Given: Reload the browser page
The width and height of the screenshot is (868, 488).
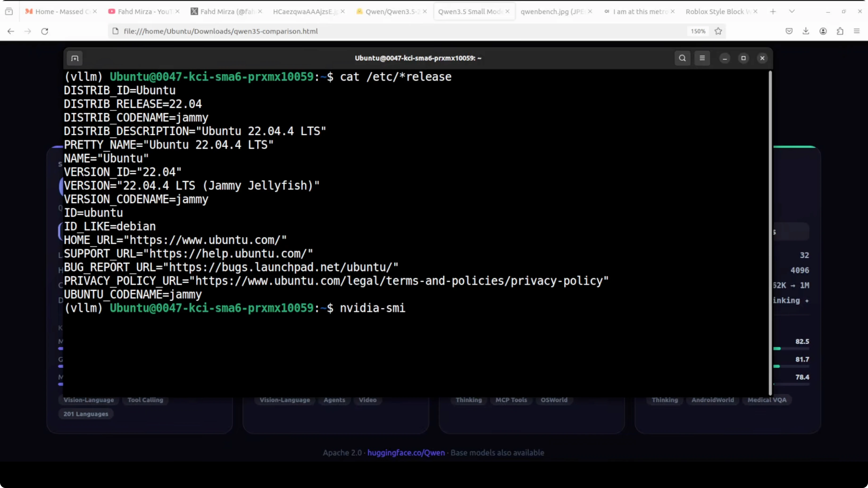Looking at the screenshot, I should click(45, 31).
